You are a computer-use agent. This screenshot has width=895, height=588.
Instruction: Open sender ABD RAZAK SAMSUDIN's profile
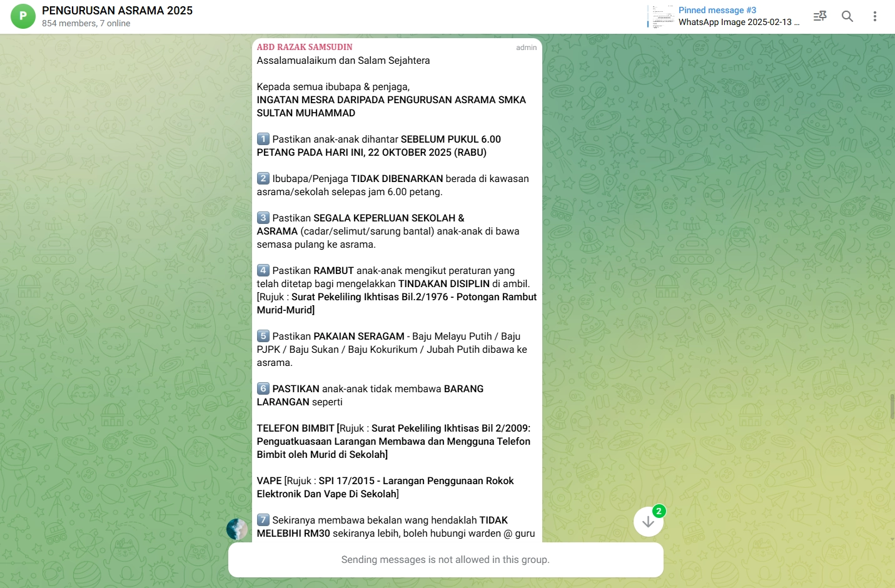click(x=304, y=47)
